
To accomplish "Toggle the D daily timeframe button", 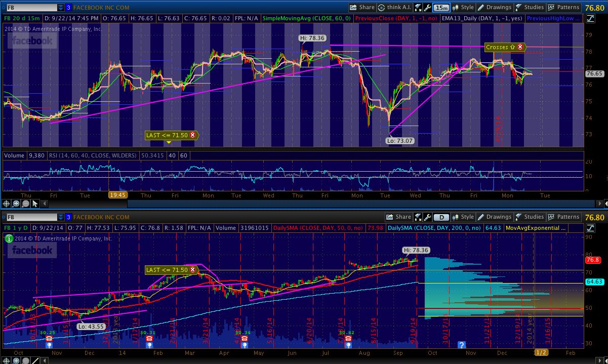I will 441,217.
